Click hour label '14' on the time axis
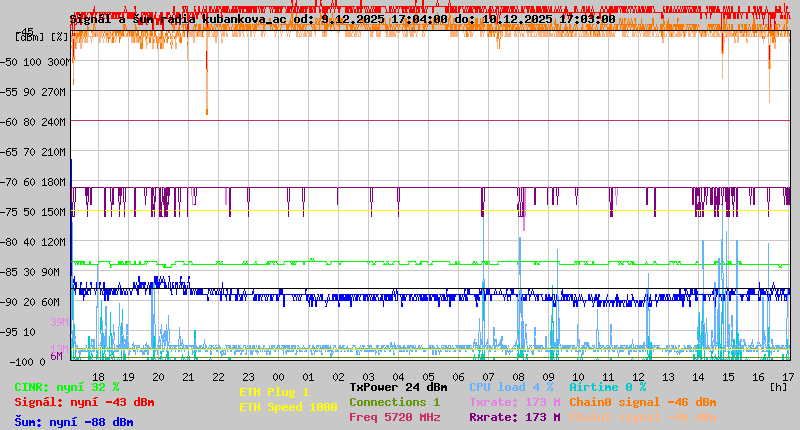 pyautogui.click(x=698, y=377)
